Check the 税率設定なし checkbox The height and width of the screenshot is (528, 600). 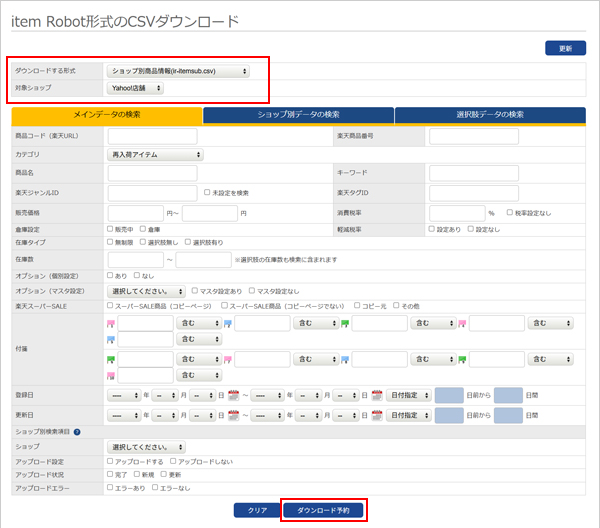pos(510,212)
